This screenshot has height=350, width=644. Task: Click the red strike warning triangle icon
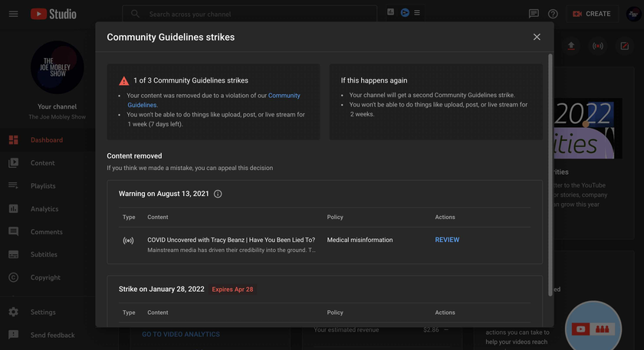pos(123,80)
